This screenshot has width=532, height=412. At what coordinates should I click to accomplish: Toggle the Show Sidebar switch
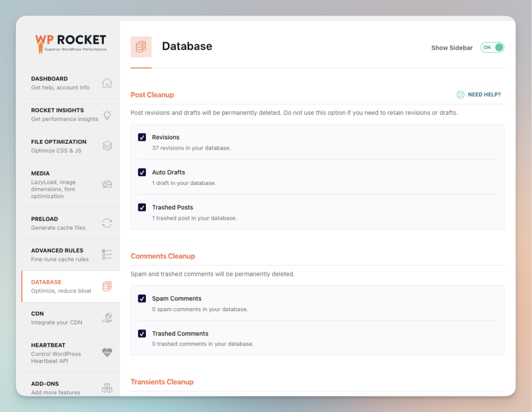click(493, 47)
